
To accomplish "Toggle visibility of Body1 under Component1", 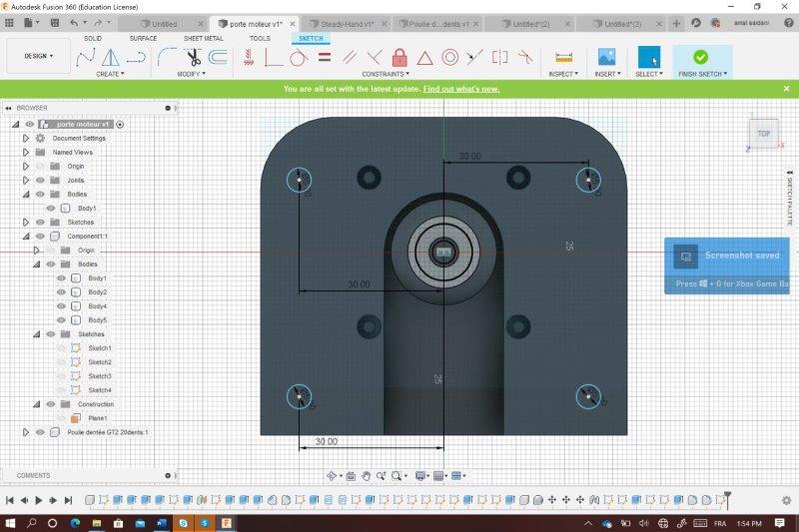I will click(x=61, y=278).
